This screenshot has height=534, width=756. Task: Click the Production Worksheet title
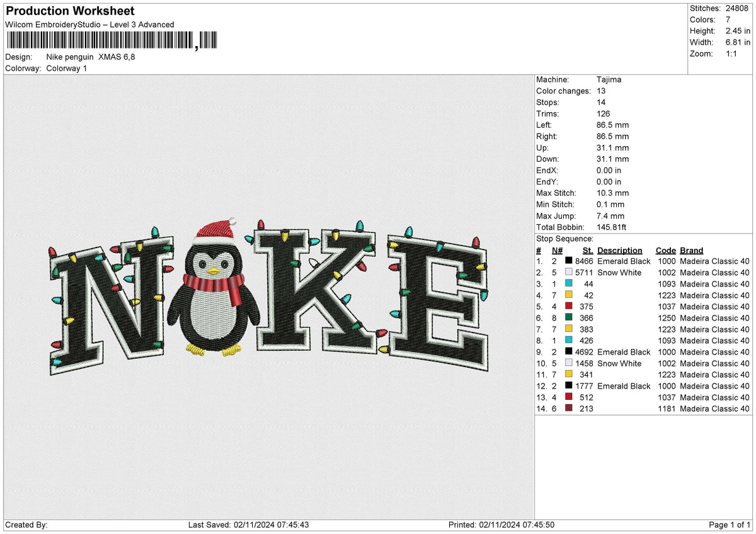pos(70,11)
